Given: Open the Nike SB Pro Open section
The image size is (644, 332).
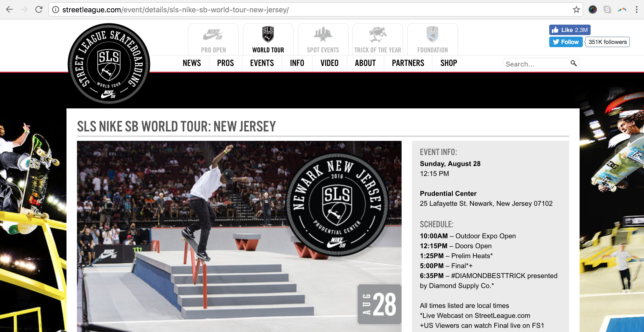Looking at the screenshot, I should click(213, 39).
